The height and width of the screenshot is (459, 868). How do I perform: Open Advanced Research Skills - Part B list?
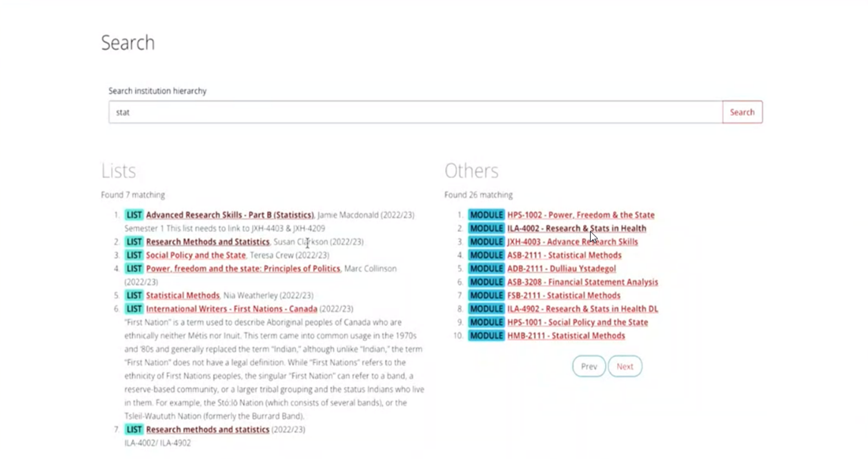229,215
